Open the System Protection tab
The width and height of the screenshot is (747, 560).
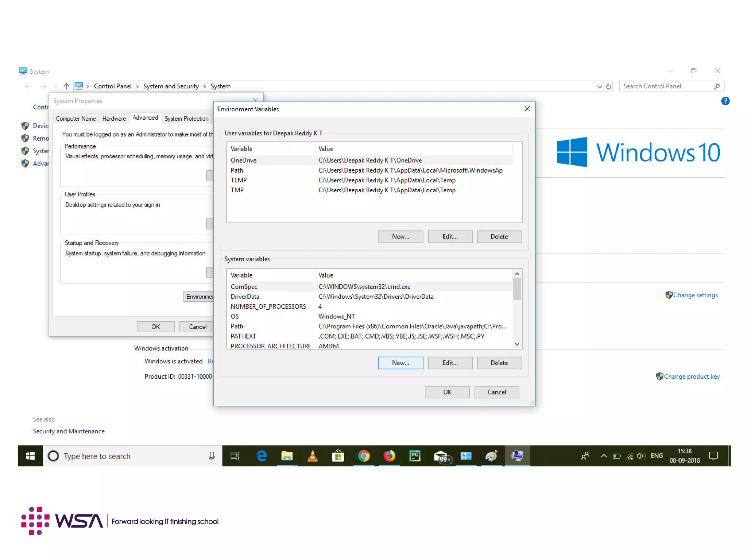tap(186, 119)
